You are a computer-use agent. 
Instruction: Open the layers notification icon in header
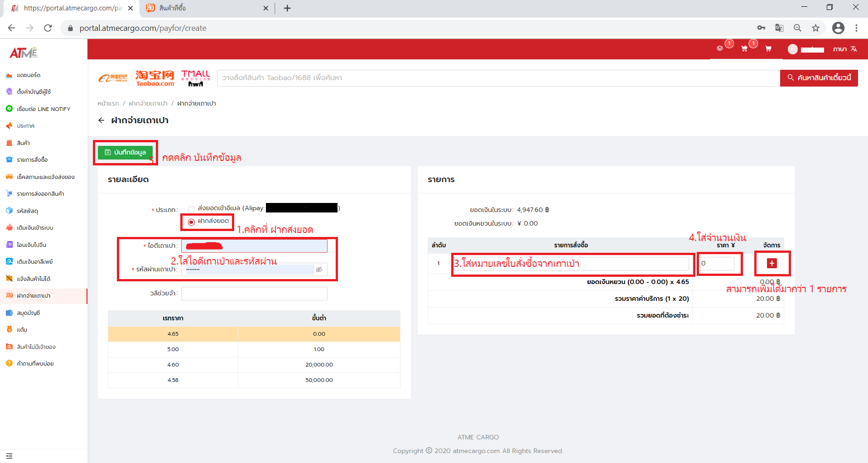[720, 48]
